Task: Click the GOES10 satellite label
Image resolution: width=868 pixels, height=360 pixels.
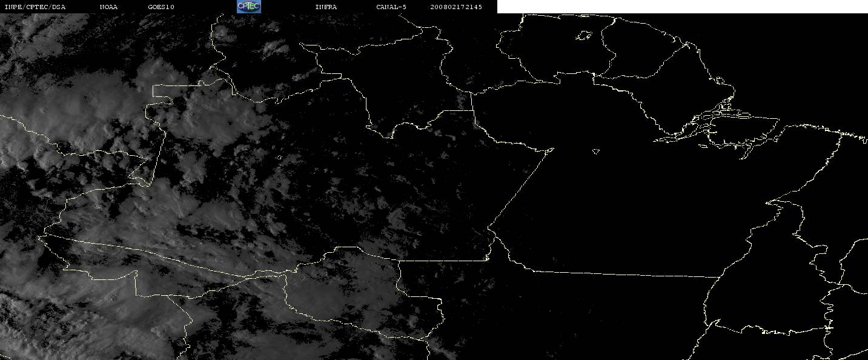Action: point(161,7)
